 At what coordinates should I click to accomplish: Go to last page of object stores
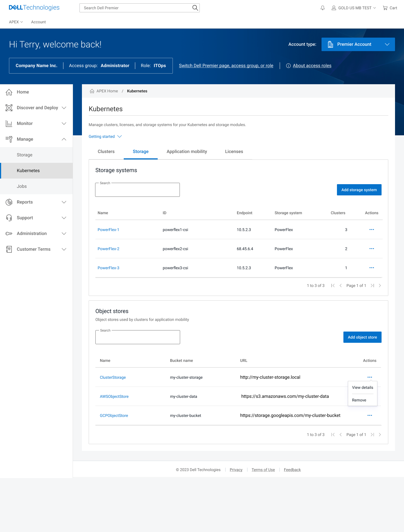click(x=372, y=435)
